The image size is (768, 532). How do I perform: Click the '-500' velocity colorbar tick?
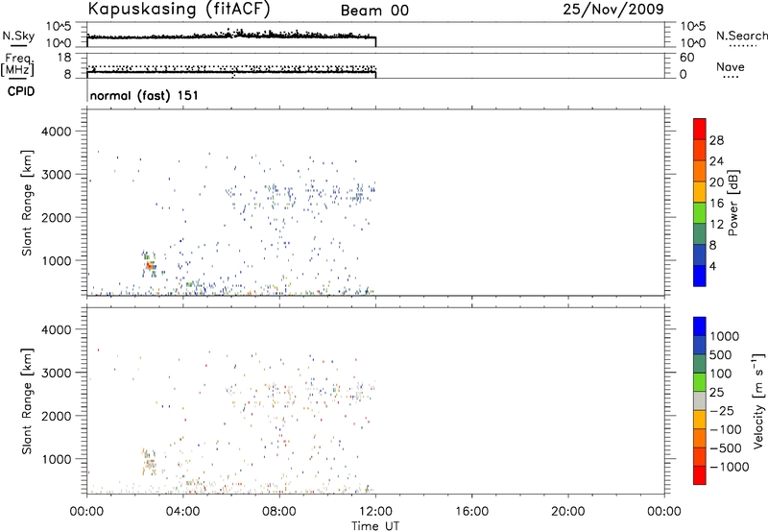(726, 447)
